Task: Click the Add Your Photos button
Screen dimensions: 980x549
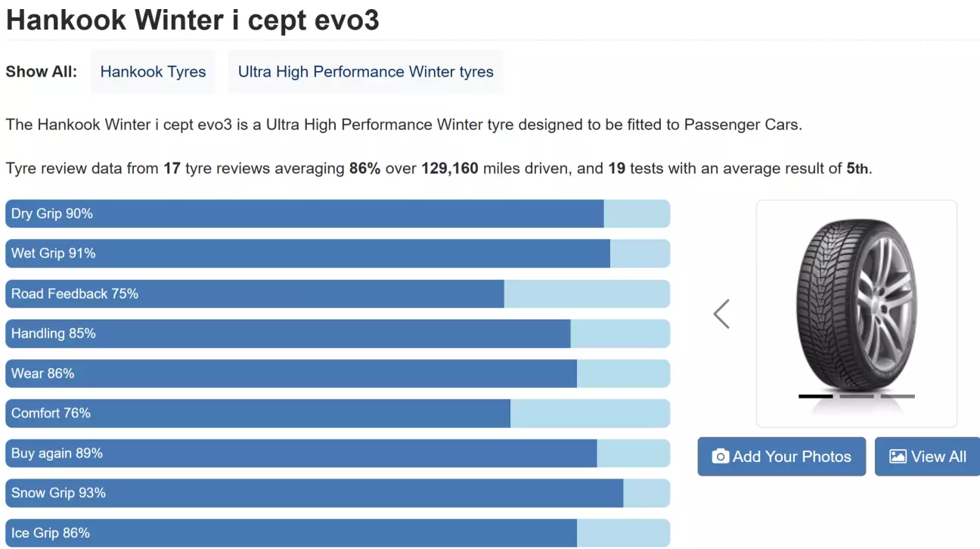Action: pos(781,457)
